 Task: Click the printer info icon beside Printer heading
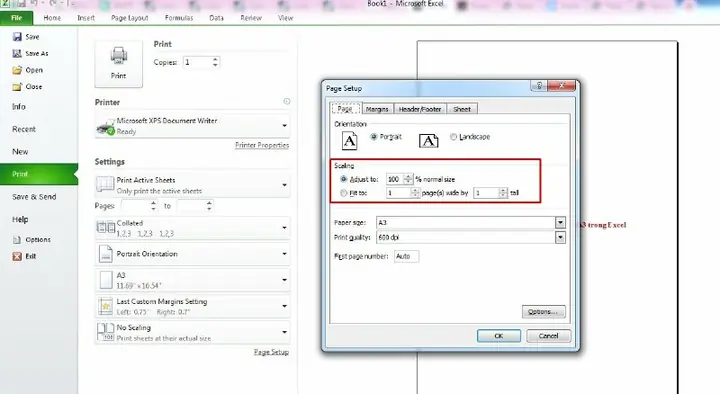click(287, 101)
